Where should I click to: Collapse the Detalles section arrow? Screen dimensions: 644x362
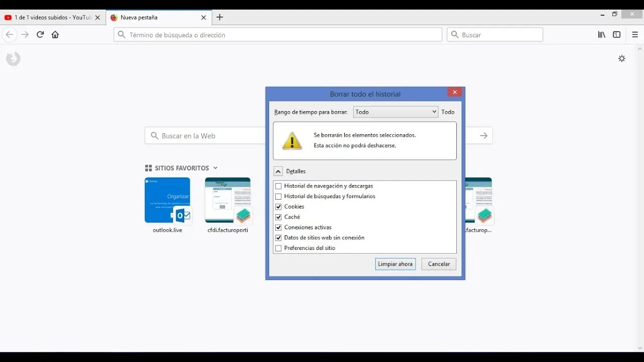click(278, 171)
